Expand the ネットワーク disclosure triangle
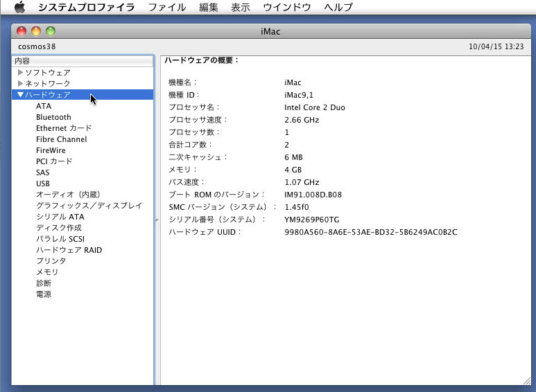The width and height of the screenshot is (536, 392). point(21,84)
